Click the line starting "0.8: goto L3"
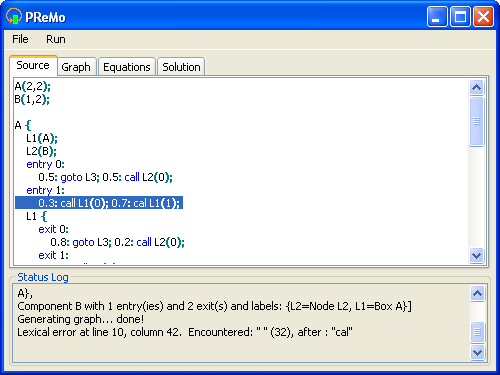Image resolution: width=500 pixels, height=375 pixels. [117, 242]
